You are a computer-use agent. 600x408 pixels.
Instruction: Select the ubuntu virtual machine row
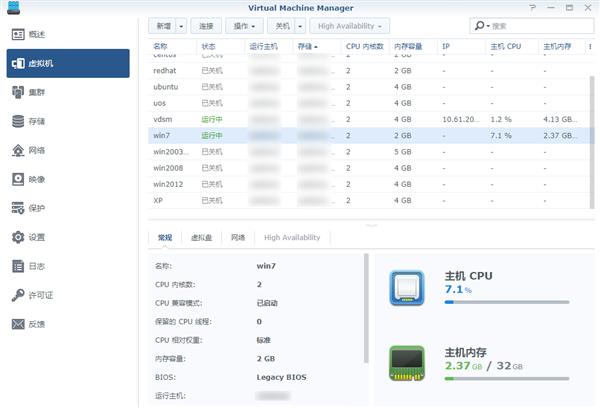coord(369,87)
